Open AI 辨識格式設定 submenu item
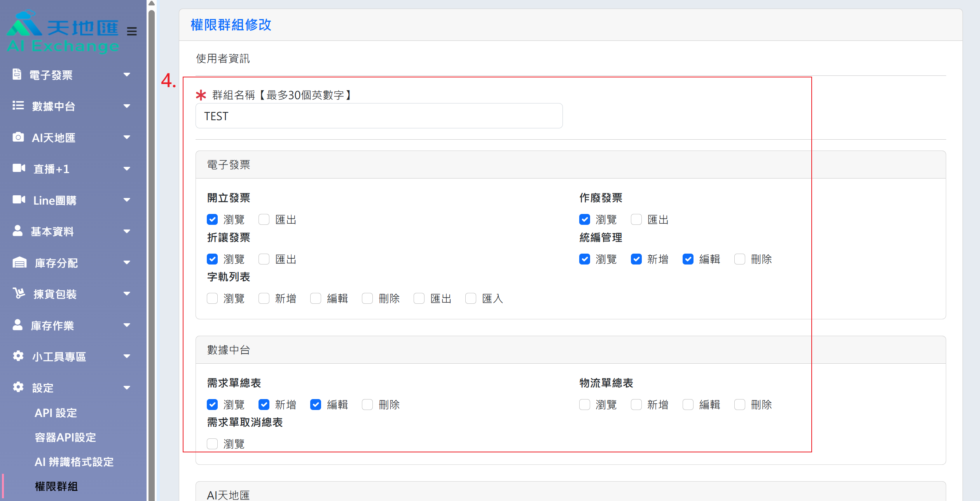The image size is (980, 501). click(74, 462)
